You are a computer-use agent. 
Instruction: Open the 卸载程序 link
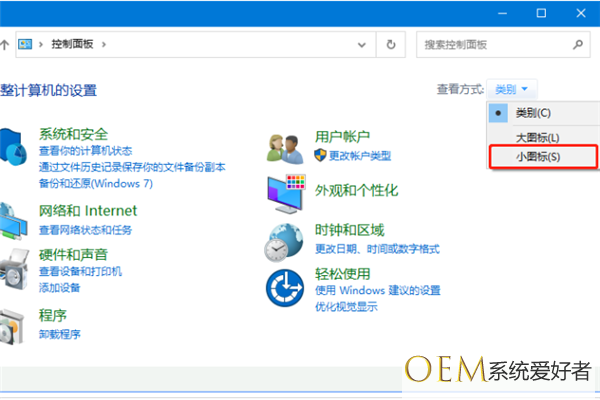point(60,334)
